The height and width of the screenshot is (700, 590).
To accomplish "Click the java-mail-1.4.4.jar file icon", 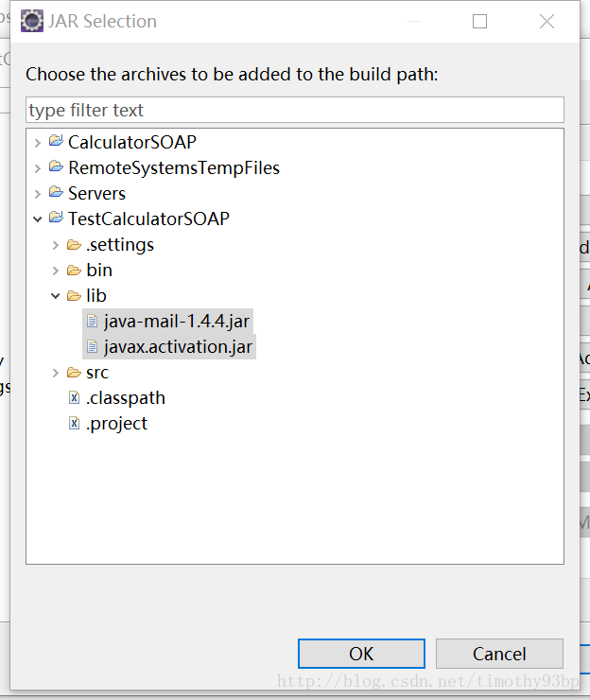I will (92, 321).
